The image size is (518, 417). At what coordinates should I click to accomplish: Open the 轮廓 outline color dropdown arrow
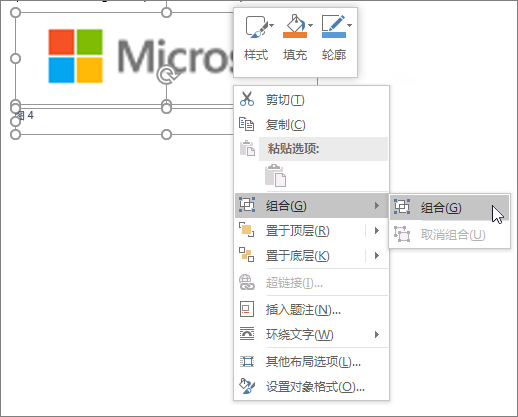[349, 25]
